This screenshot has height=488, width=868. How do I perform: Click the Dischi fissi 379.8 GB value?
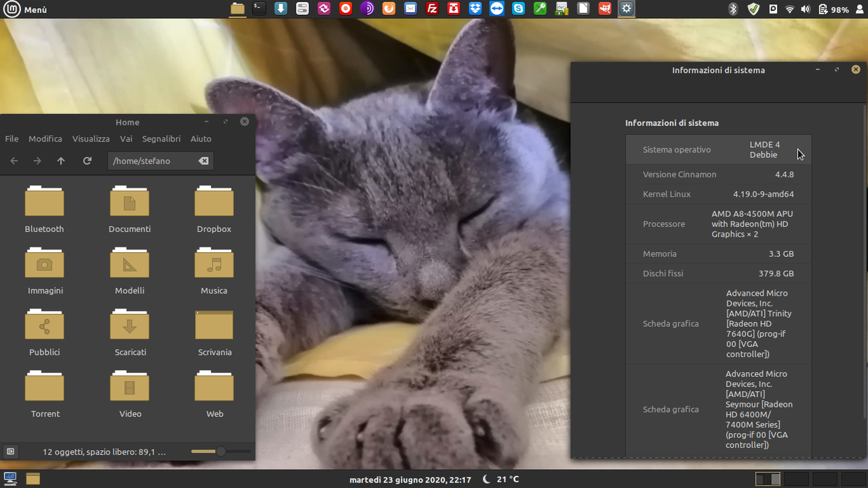point(776,273)
